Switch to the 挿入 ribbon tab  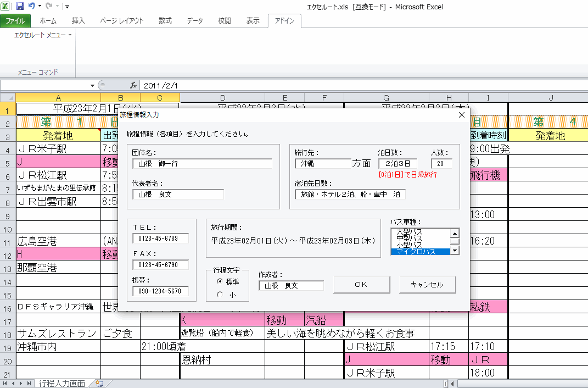[x=78, y=21]
